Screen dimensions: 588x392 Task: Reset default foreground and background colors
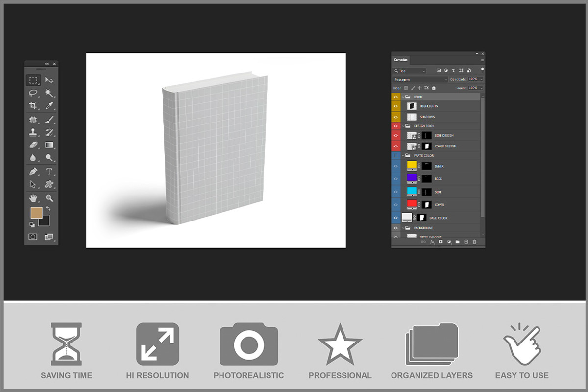32,224
